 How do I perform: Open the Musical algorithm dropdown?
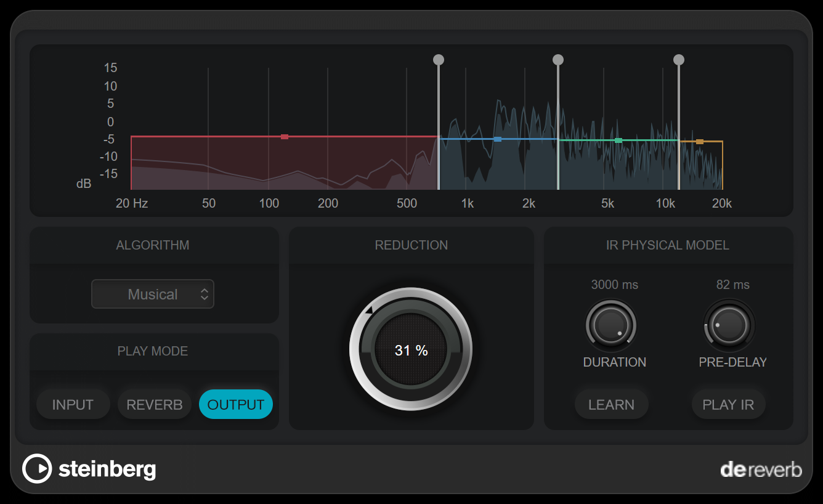(x=153, y=295)
